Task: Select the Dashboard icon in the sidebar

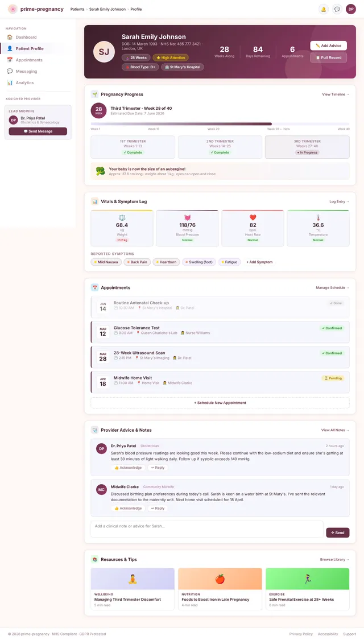Action: pyautogui.click(x=9, y=36)
